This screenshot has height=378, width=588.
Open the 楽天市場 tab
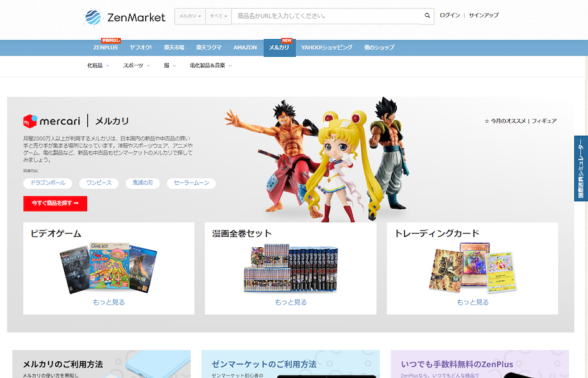pos(174,47)
